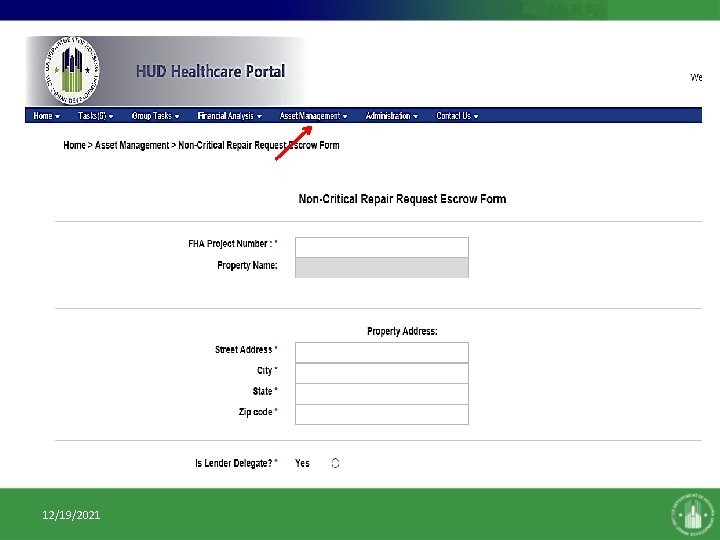Select the Yes radio button for Lender Delegate

coord(335,463)
